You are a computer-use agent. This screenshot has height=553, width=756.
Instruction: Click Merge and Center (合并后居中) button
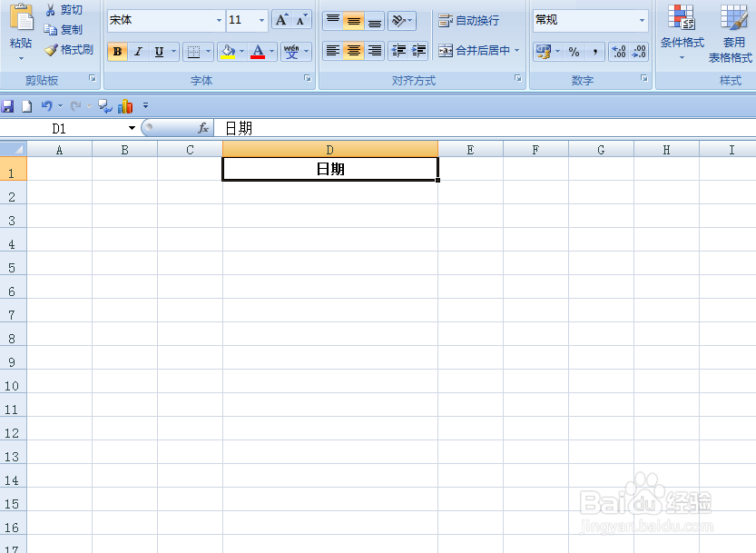(474, 51)
